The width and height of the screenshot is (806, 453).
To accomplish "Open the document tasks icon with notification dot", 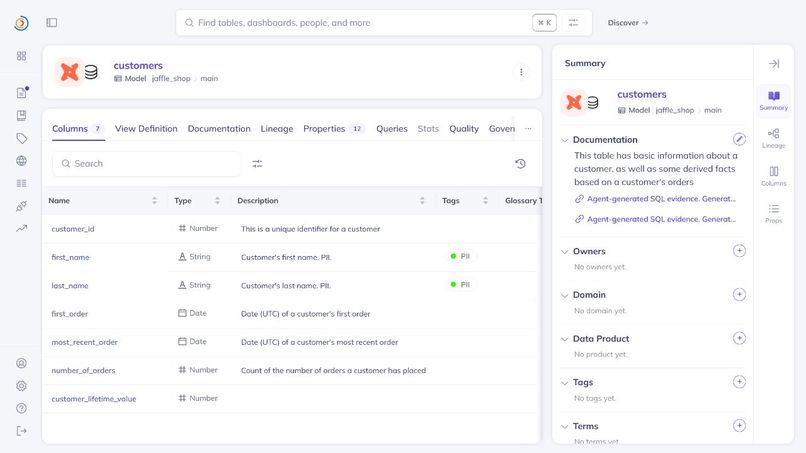I will (x=21, y=93).
